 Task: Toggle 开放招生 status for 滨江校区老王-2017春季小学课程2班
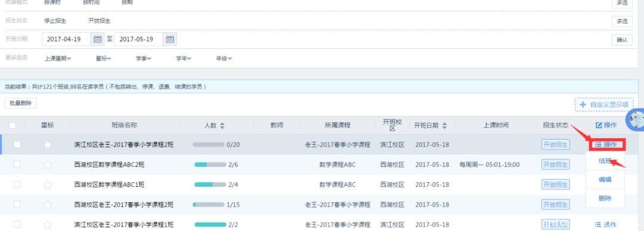coord(556,145)
